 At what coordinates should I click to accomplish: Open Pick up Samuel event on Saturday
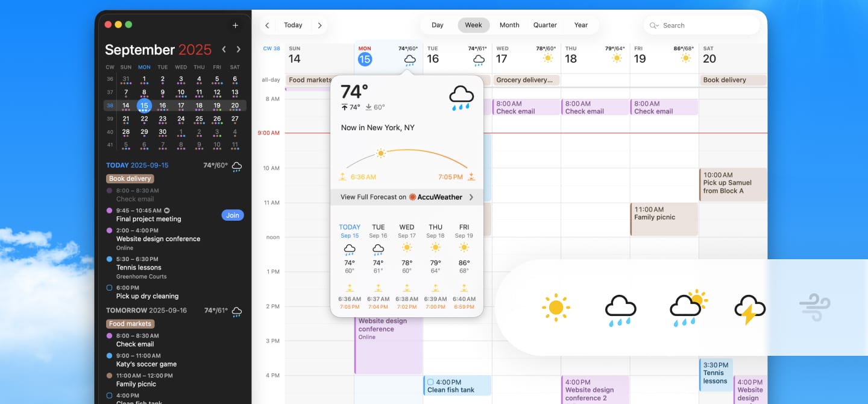733,185
